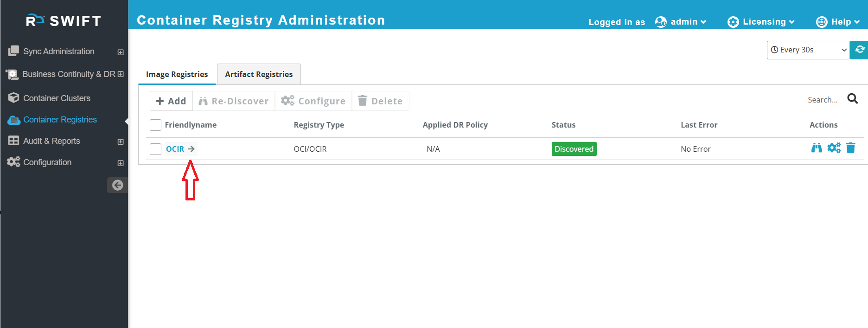Click the OCI/OCIR registry type cell

click(310, 149)
